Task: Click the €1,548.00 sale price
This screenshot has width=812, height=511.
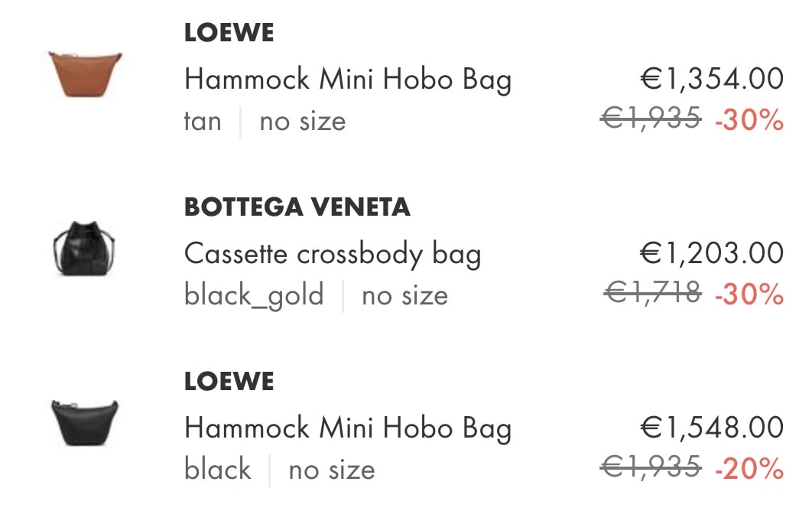Action: point(712,427)
